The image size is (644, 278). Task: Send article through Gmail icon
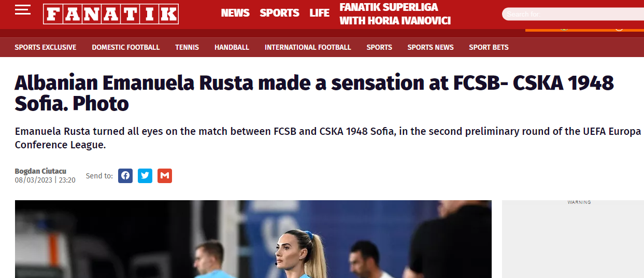coord(165,176)
